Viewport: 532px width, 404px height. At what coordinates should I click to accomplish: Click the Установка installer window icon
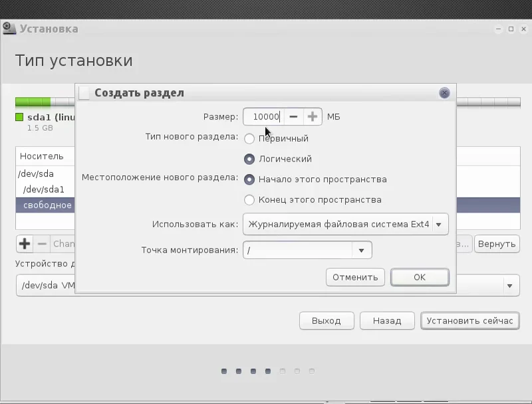[9, 28]
